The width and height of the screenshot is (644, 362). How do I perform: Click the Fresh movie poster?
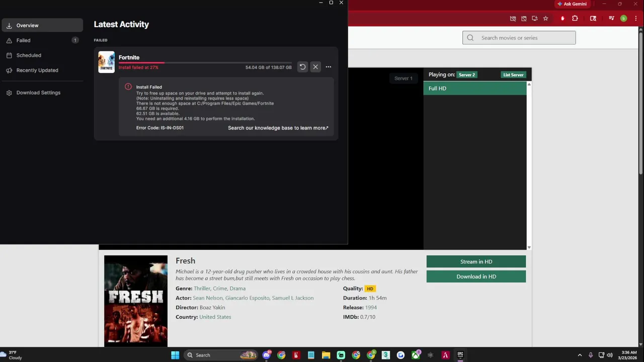(136, 301)
